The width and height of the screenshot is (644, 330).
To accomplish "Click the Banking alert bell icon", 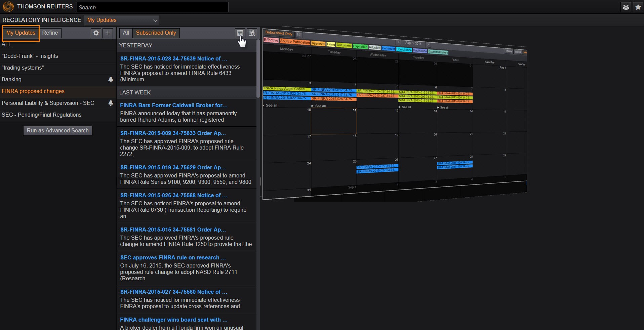I will (111, 80).
